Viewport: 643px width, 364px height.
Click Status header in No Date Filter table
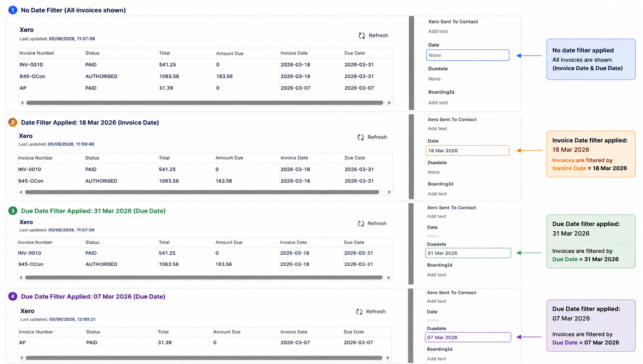(x=92, y=53)
